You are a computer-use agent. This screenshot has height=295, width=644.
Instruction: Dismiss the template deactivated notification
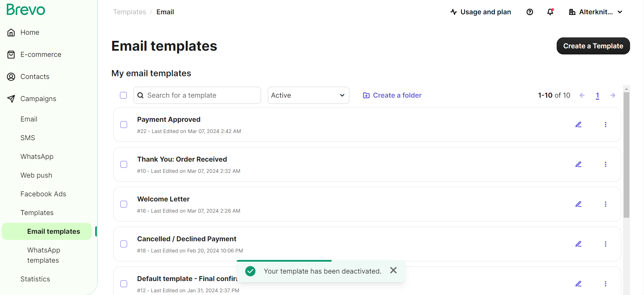393,271
